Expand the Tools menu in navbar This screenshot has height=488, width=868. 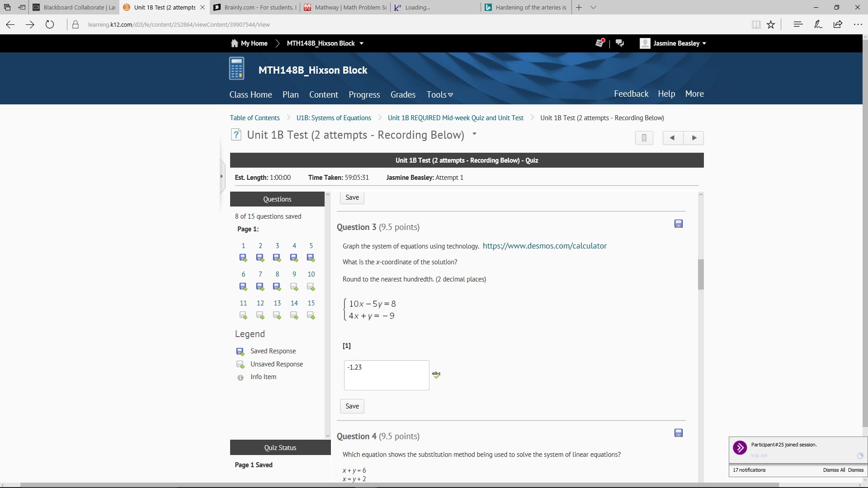pyautogui.click(x=439, y=95)
